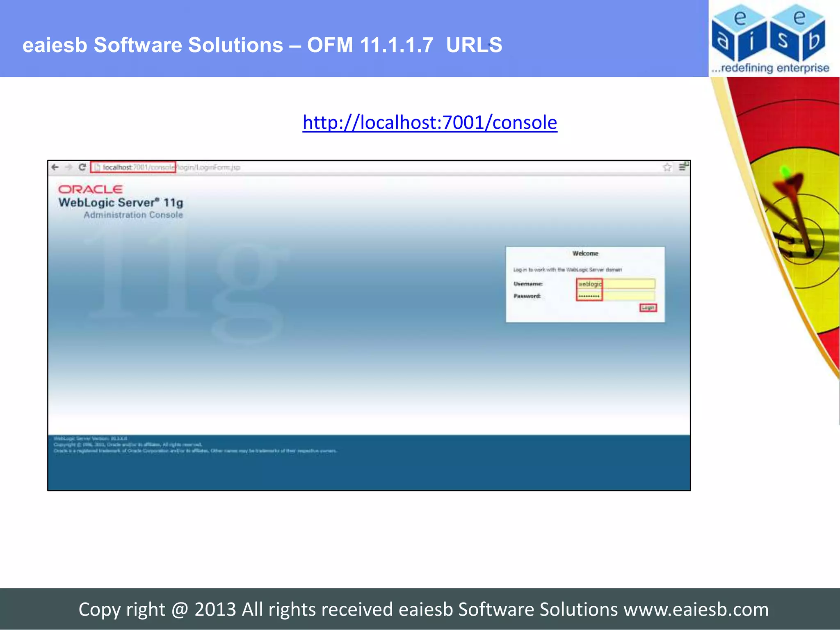Click the '...redefining enterprise' tagline
840x630 pixels.
click(x=770, y=68)
